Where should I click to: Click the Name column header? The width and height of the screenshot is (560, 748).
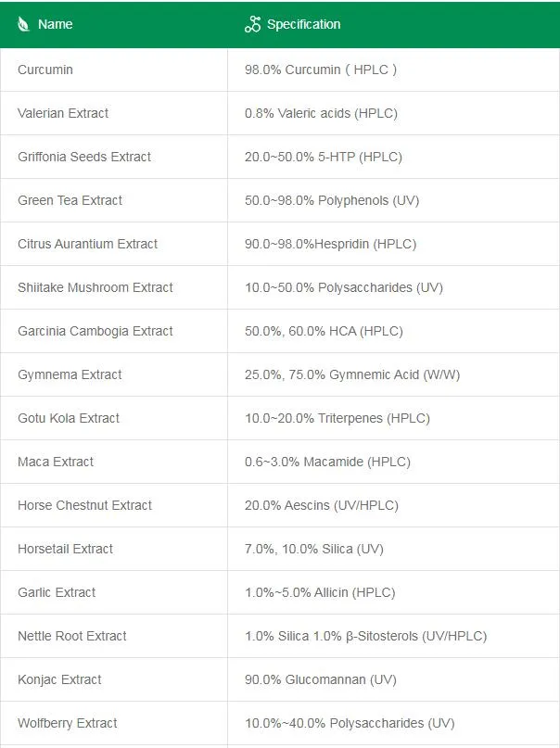coord(55,24)
